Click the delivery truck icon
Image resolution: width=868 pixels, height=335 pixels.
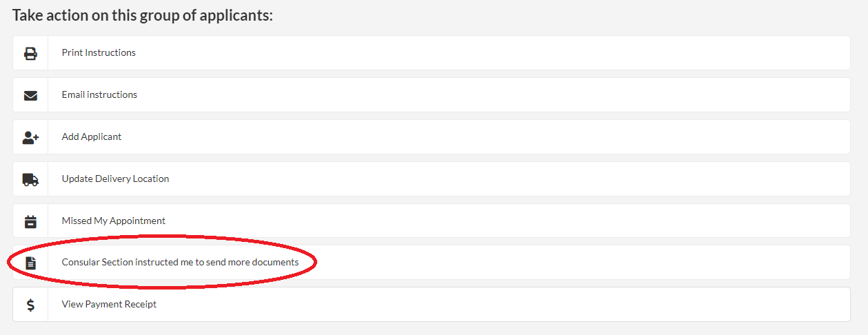pos(30,179)
